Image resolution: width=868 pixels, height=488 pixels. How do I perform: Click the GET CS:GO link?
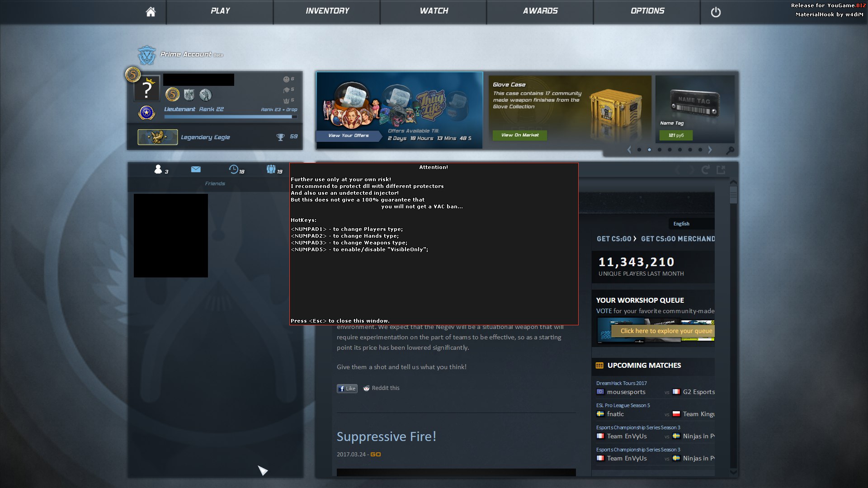tap(614, 239)
